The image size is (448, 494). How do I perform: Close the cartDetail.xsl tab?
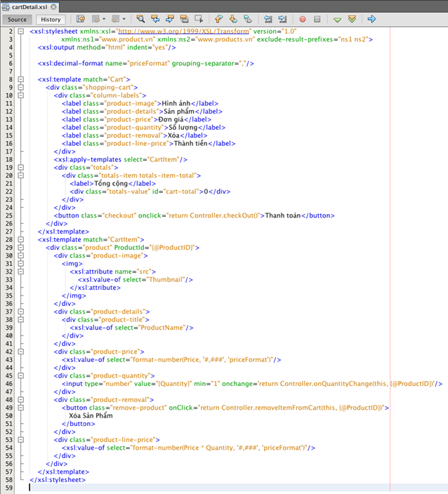pos(54,6)
